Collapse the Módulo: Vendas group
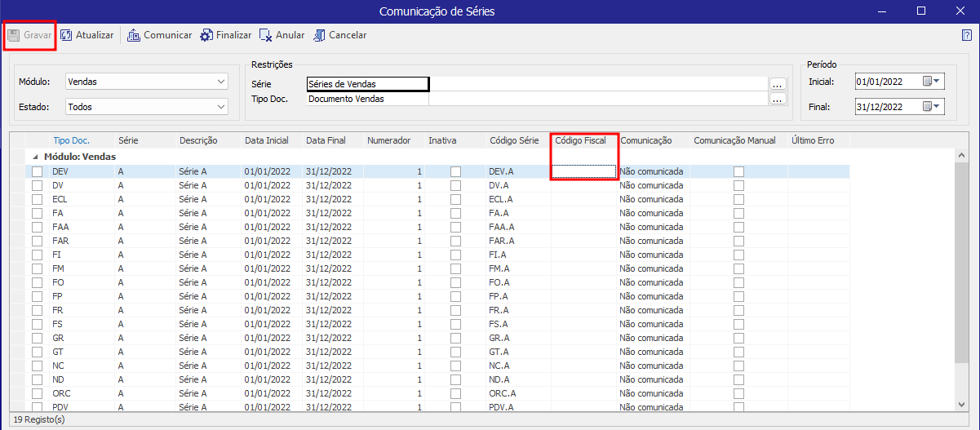Viewport: 980px width, 430px height. [35, 157]
